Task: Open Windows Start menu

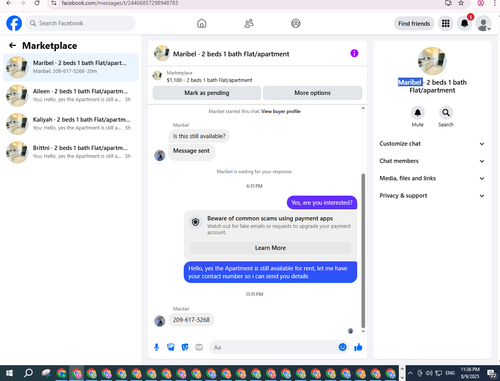Action: point(9,373)
